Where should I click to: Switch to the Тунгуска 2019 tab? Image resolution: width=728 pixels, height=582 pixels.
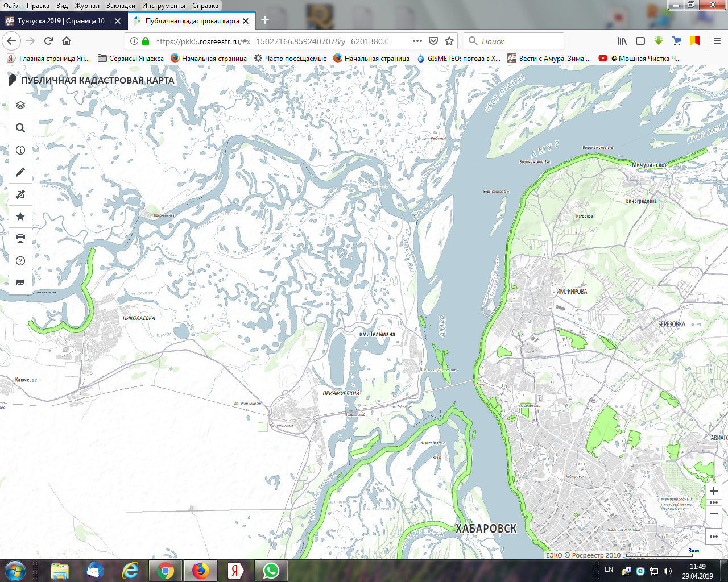click(x=60, y=21)
